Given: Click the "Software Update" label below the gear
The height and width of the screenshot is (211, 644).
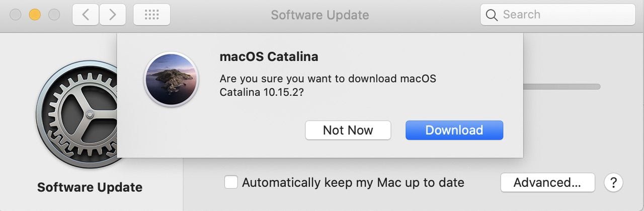Looking at the screenshot, I should tap(90, 187).
